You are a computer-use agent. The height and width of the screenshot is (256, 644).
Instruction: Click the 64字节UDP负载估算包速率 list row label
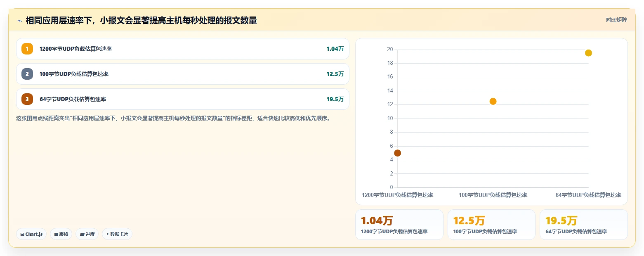click(x=73, y=99)
